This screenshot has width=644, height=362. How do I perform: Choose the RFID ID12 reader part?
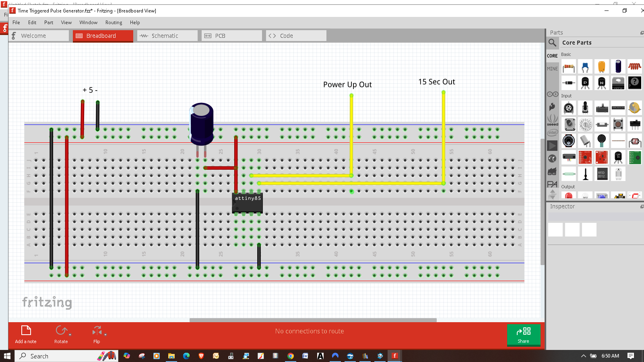point(602,174)
